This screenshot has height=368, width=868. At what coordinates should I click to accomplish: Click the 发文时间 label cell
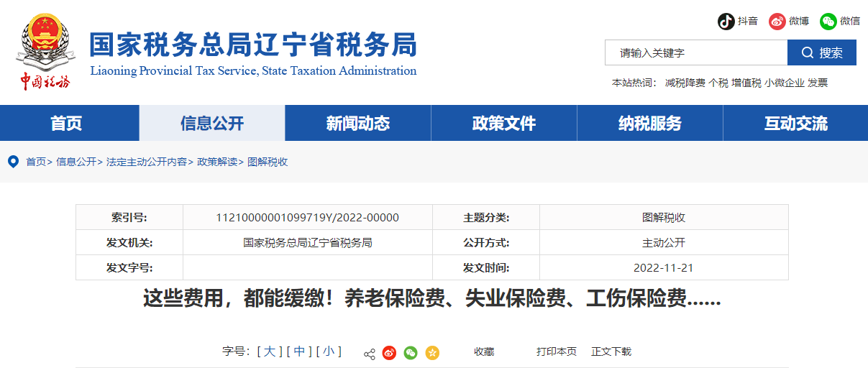click(486, 267)
